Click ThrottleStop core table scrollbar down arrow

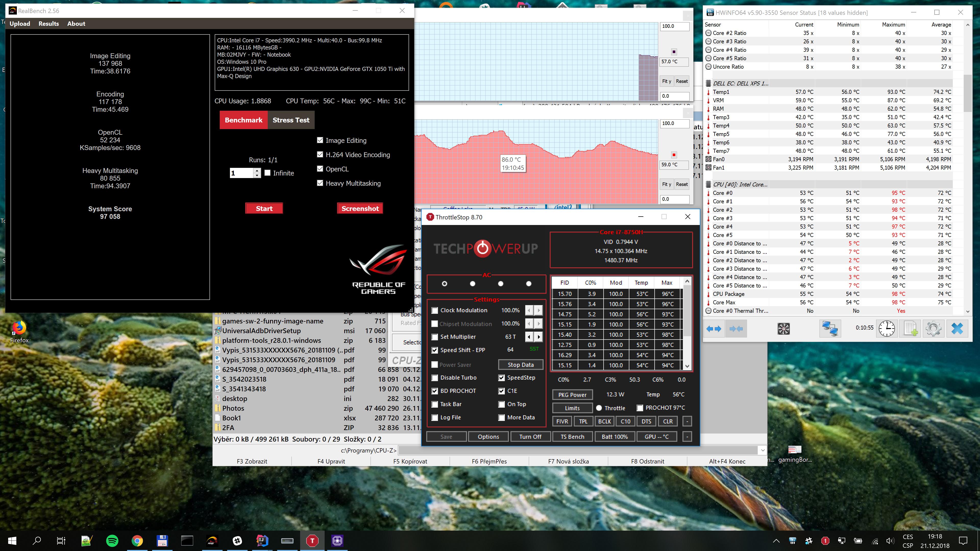[x=687, y=366]
